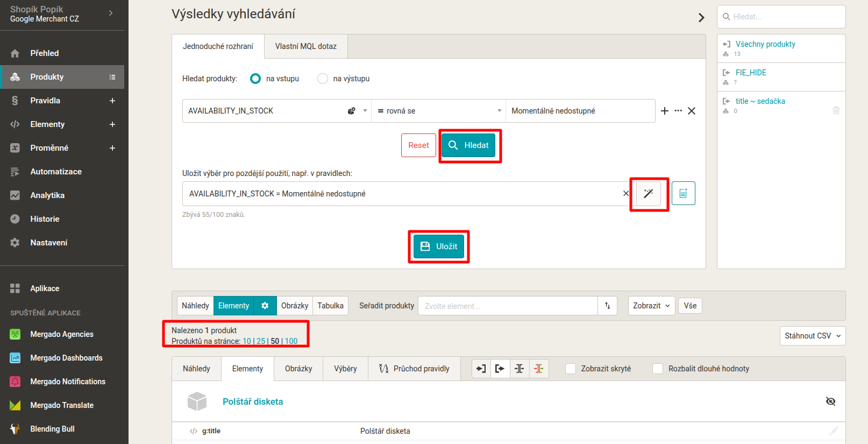Open the 'rovná se' operator dropdown

438,111
